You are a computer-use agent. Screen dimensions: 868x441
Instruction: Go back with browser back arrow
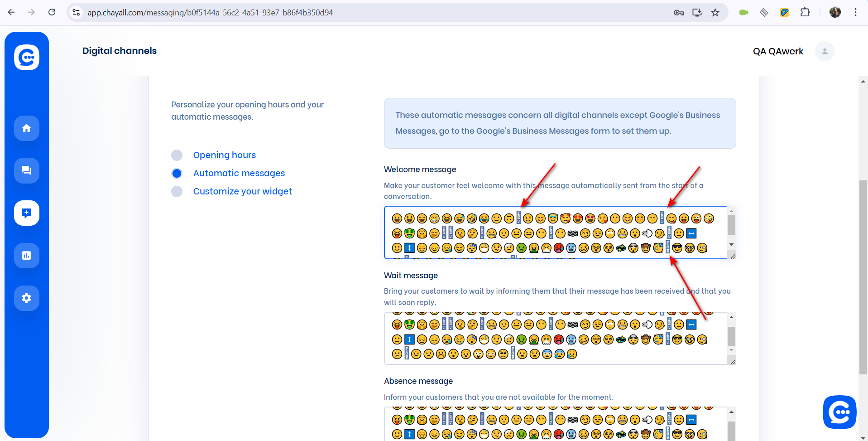(x=11, y=12)
